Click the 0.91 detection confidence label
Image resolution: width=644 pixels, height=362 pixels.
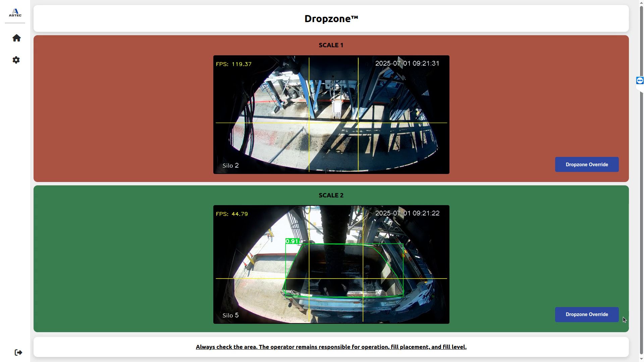coord(292,241)
